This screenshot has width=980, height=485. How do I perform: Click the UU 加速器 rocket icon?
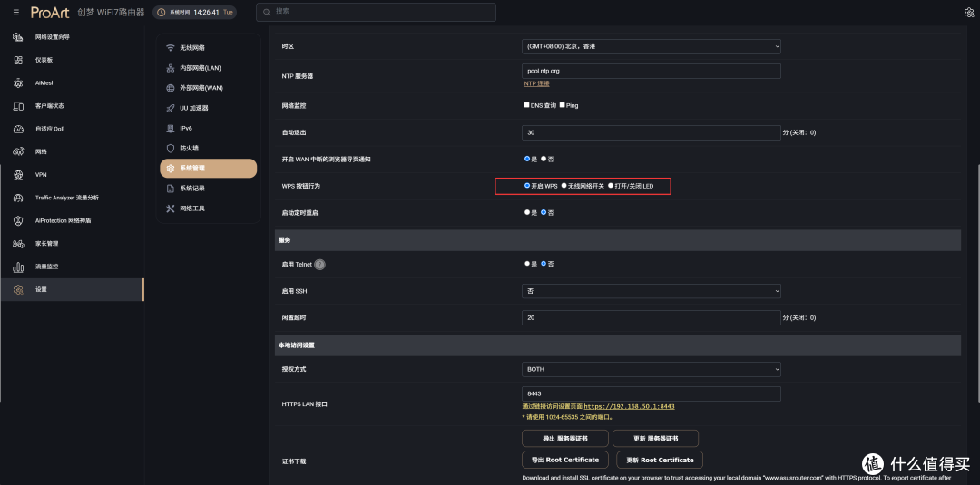pyautogui.click(x=170, y=108)
